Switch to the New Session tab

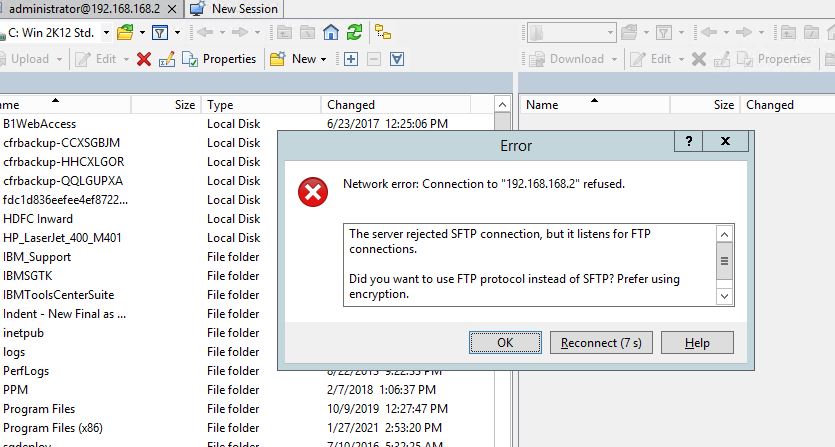pyautogui.click(x=245, y=8)
